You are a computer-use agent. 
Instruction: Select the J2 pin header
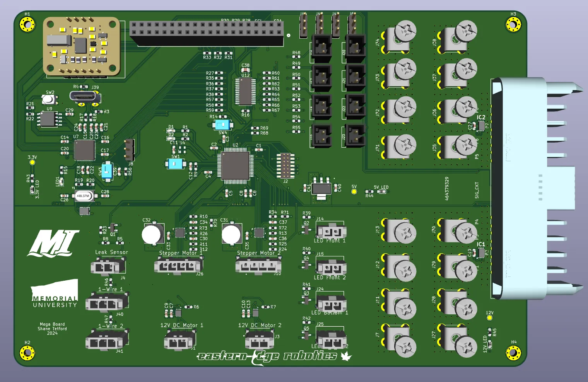(x=285, y=165)
